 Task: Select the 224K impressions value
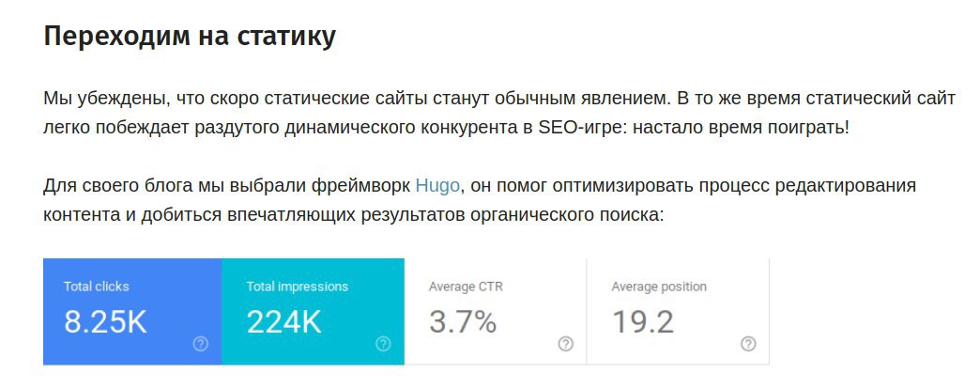pyautogui.click(x=284, y=322)
